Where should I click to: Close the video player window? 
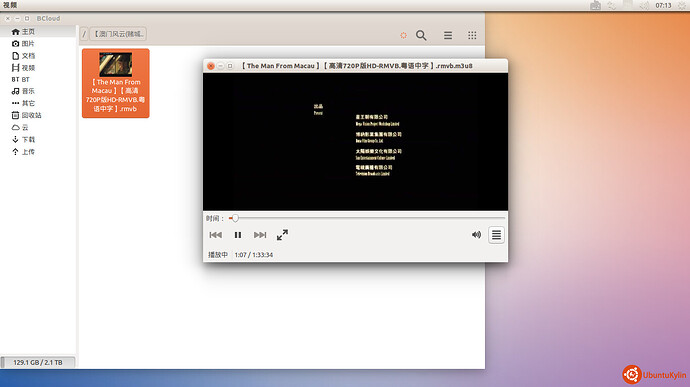[210, 66]
